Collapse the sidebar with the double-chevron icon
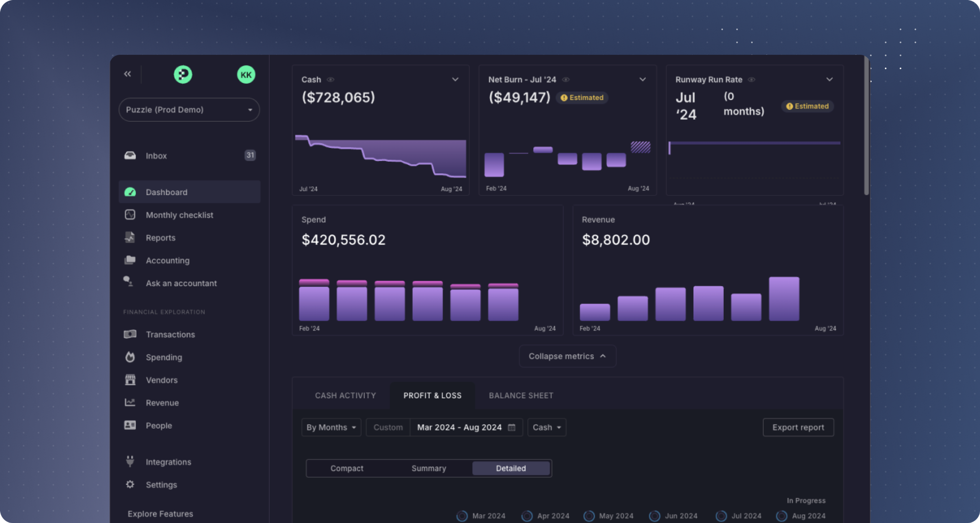980x523 pixels. click(127, 74)
